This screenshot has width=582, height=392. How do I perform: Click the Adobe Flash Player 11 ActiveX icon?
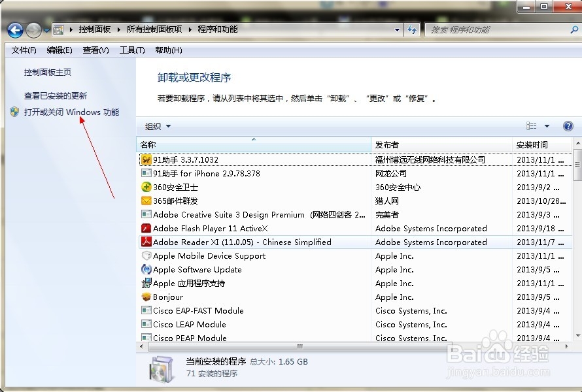[x=146, y=228]
